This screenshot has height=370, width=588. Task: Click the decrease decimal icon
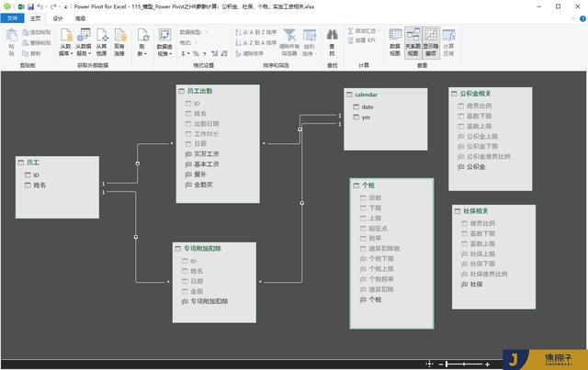[224, 53]
